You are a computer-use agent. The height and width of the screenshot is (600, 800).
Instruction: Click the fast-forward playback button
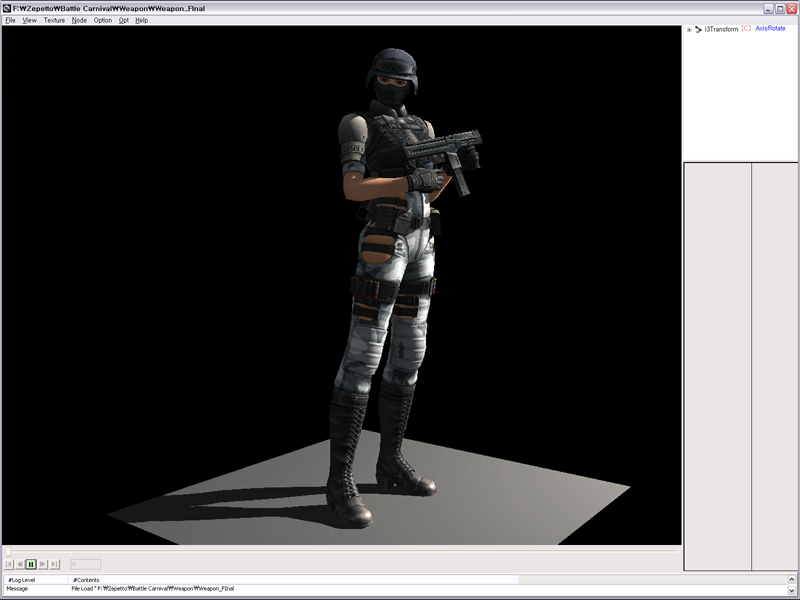point(43,564)
